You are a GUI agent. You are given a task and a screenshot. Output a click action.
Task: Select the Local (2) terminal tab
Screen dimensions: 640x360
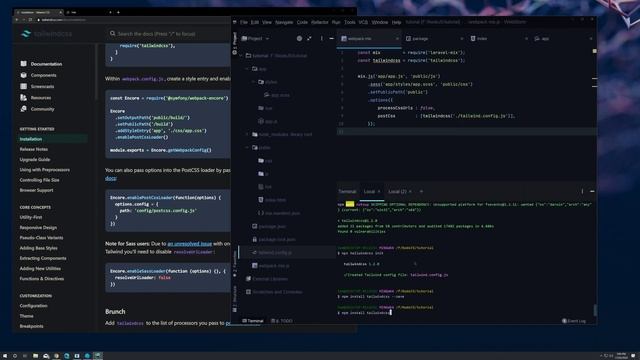click(x=400, y=191)
